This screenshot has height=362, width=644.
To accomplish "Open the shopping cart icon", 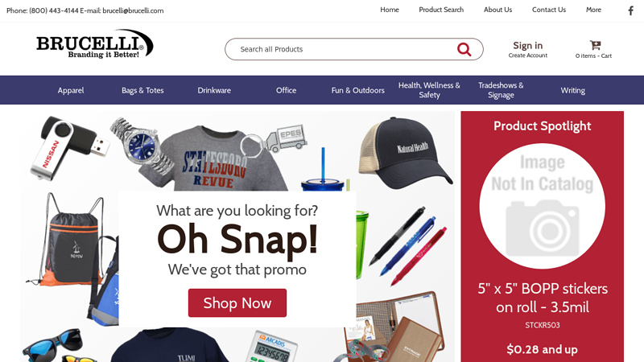I will (x=595, y=45).
